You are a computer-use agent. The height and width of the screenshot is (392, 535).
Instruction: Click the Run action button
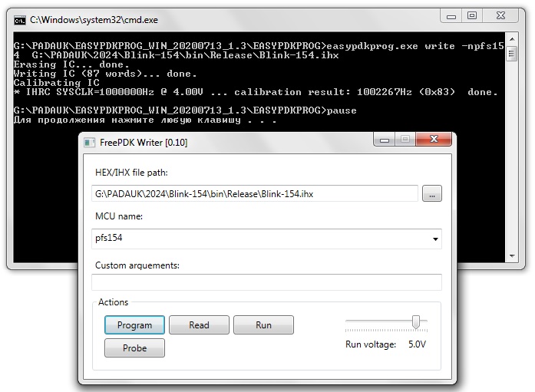click(x=263, y=325)
